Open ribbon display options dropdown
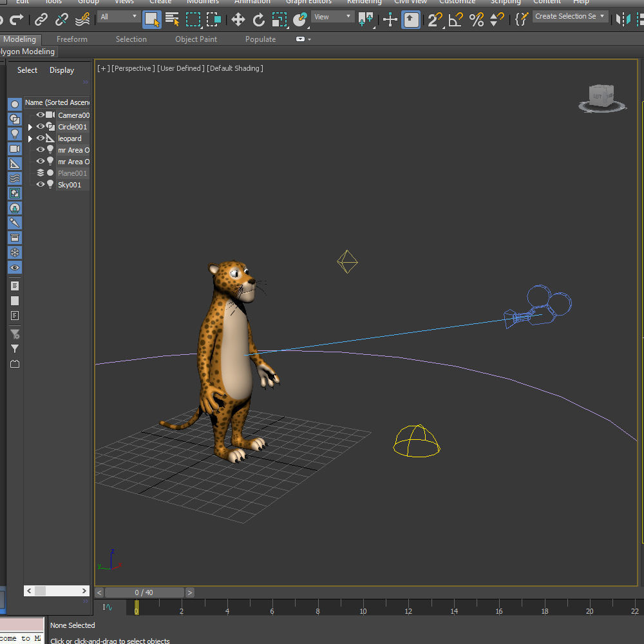Image resolution: width=644 pixels, height=644 pixels. click(x=303, y=39)
